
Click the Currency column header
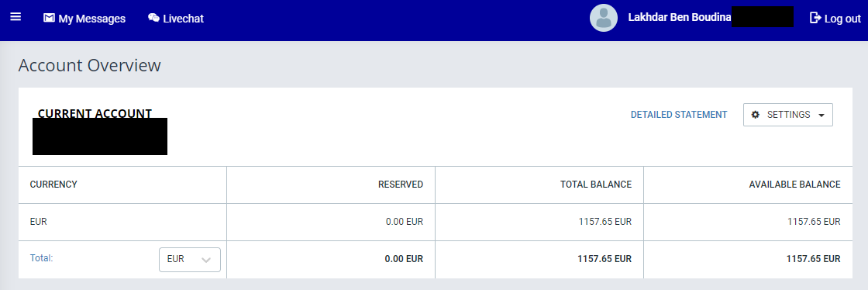53,185
